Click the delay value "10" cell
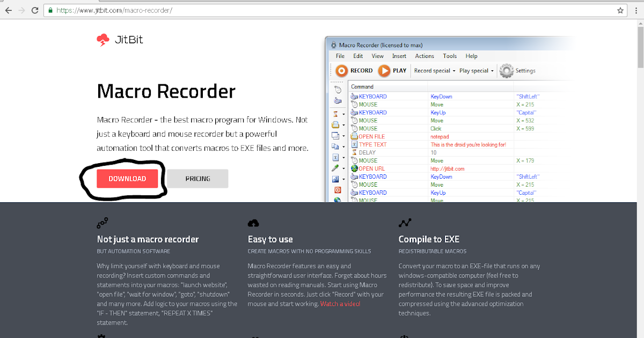 [x=434, y=152]
